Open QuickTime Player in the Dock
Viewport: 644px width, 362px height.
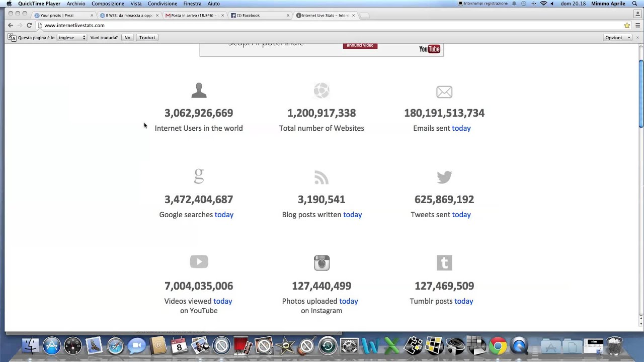(519, 346)
